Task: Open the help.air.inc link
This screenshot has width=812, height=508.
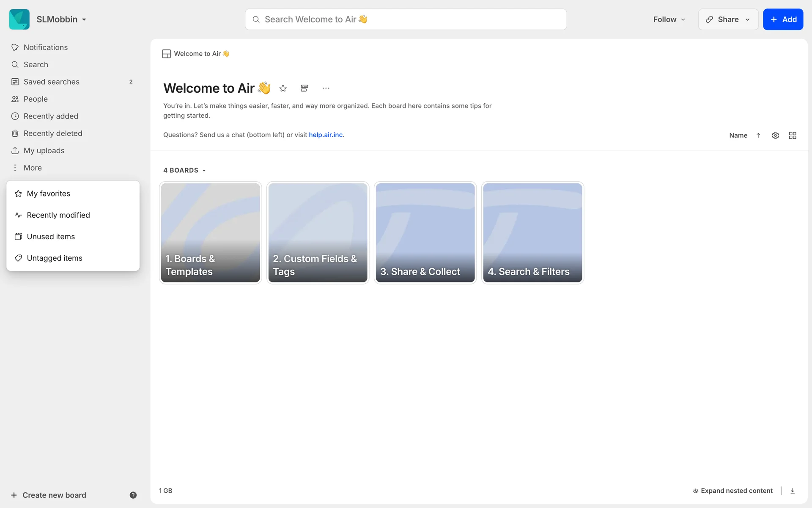Action: tap(326, 135)
